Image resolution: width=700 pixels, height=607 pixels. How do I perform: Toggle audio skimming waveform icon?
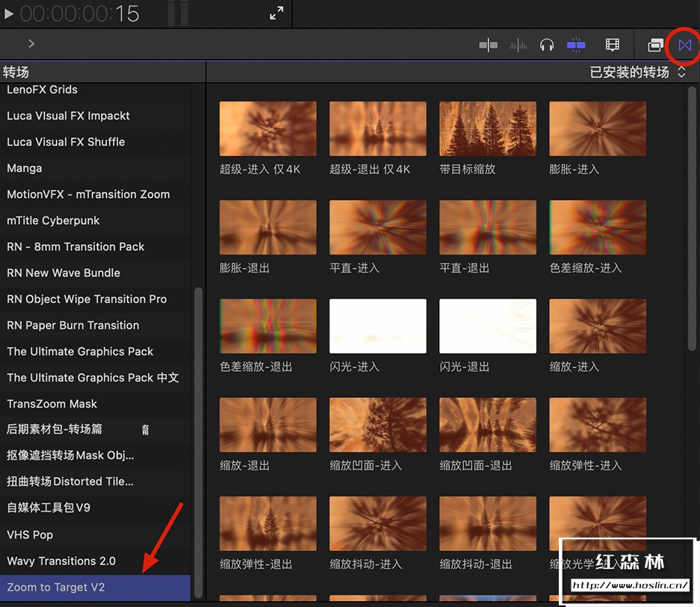coord(518,46)
